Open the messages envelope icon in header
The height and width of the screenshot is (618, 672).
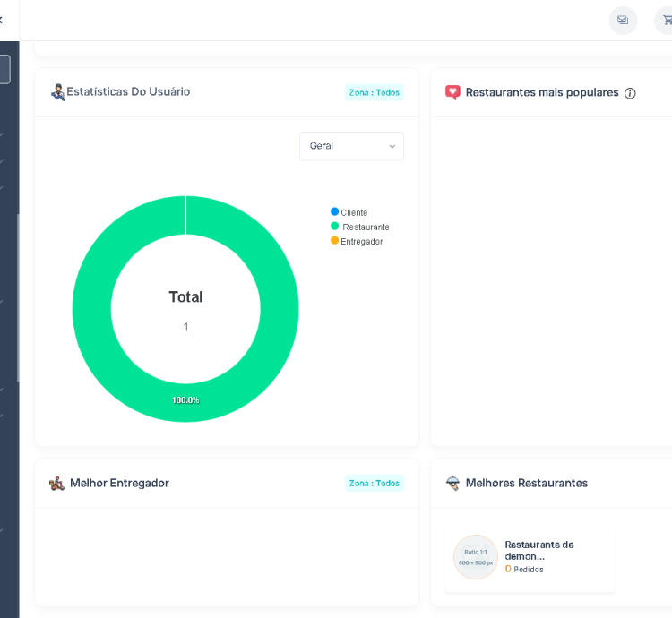click(x=623, y=21)
